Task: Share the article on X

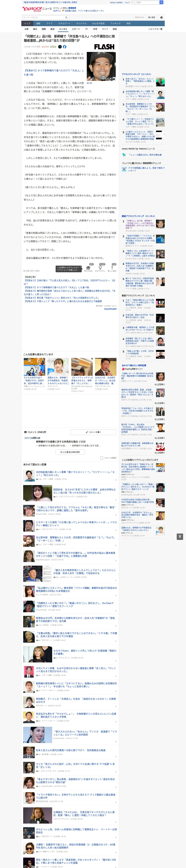Action: (x=60, y=47)
